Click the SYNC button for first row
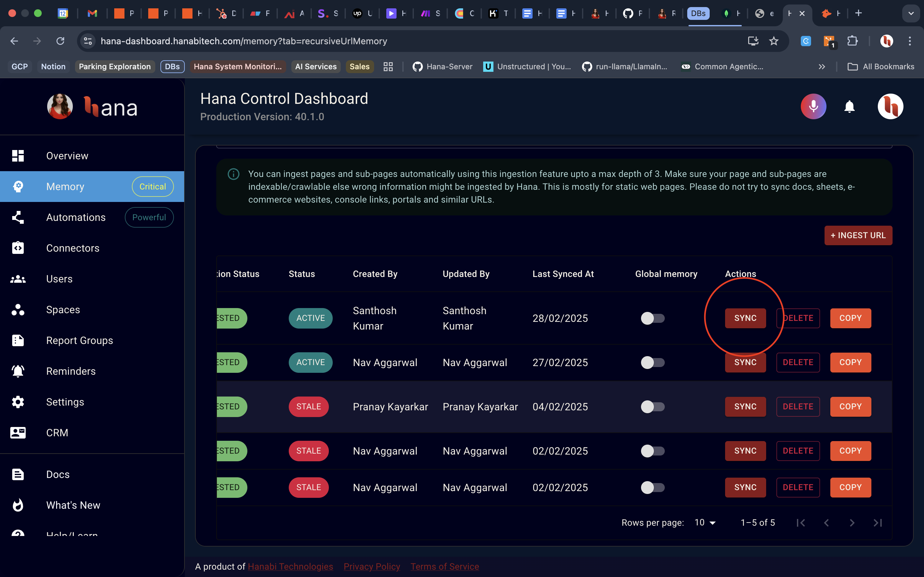924x577 pixels. (x=745, y=318)
